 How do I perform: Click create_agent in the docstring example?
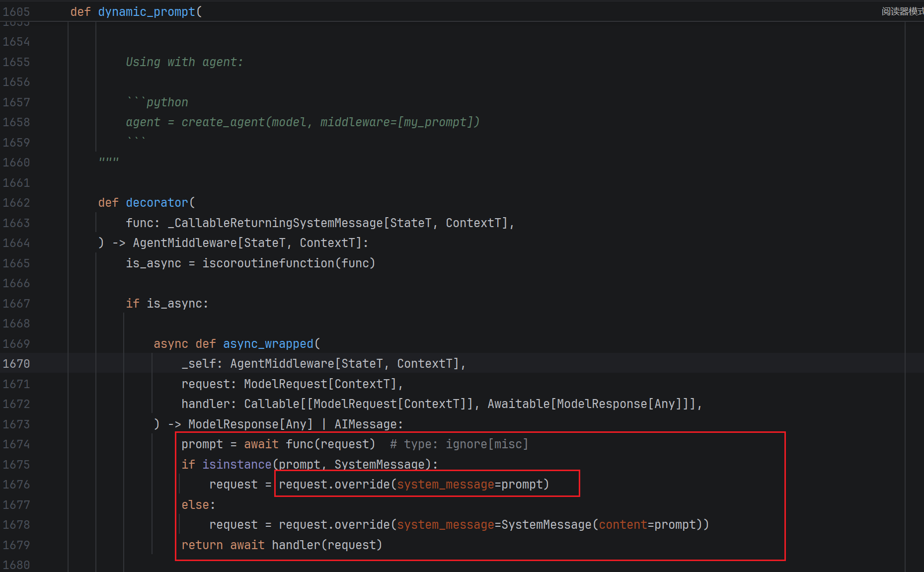pos(223,122)
